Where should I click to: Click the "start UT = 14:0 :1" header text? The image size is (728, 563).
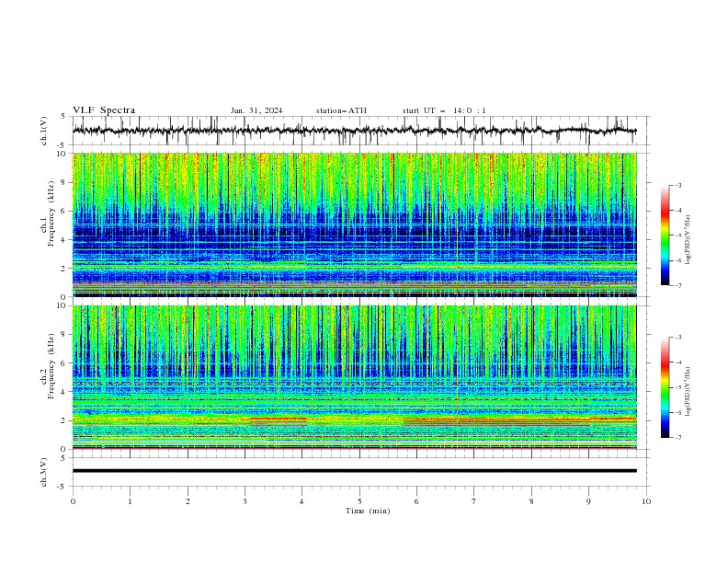click(444, 110)
